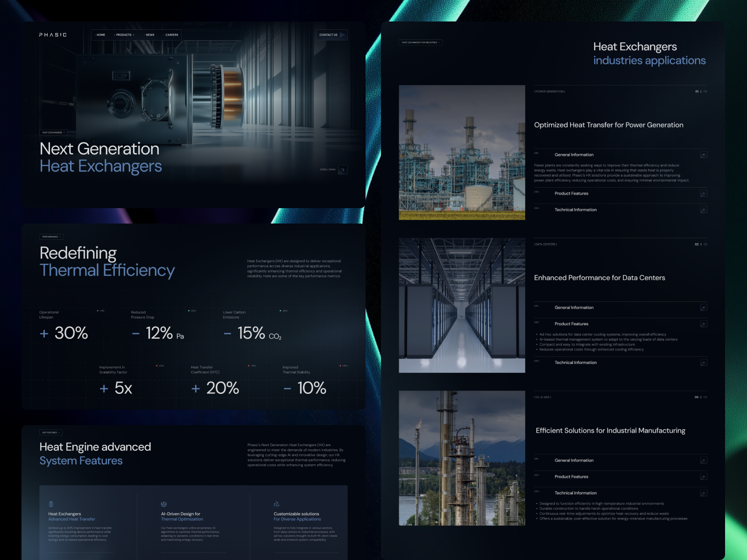Click 'Heat Engine advanced System Features' heading
The width and height of the screenshot is (747, 560).
tap(95, 454)
